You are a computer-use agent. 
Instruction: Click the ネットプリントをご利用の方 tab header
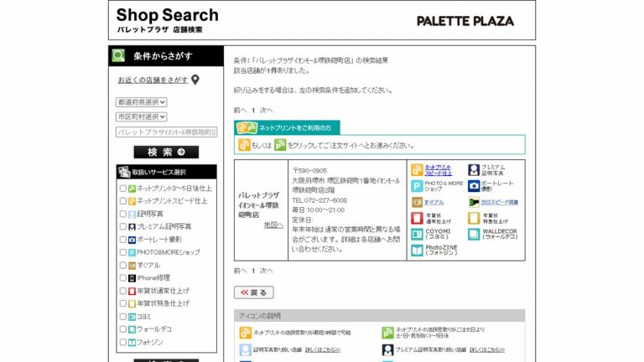pyautogui.click(x=287, y=127)
